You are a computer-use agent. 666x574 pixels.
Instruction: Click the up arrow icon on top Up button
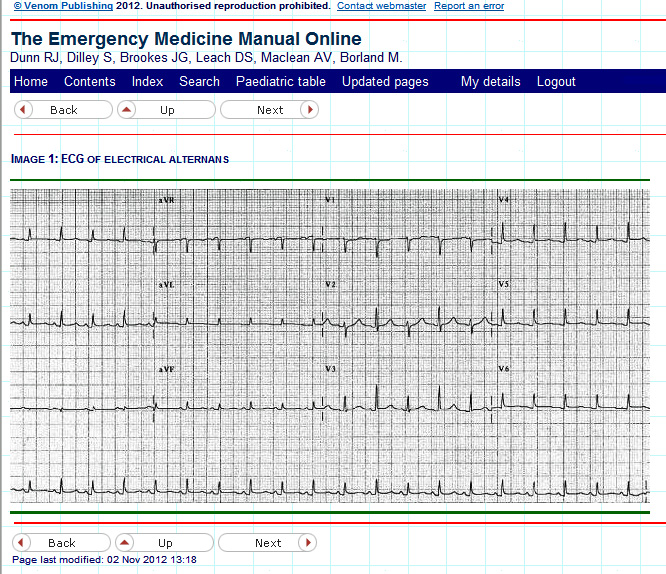(126, 110)
